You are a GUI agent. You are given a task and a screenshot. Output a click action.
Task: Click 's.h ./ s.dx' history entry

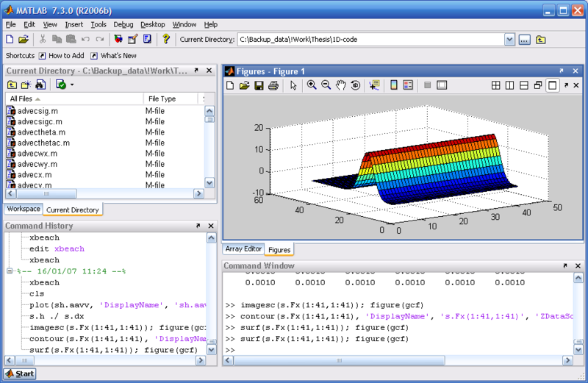(57, 316)
